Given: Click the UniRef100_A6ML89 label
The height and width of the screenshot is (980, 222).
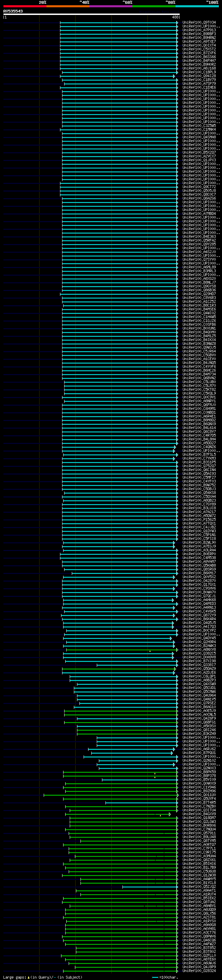Looking at the screenshot, I should pyautogui.click(x=199, y=267).
